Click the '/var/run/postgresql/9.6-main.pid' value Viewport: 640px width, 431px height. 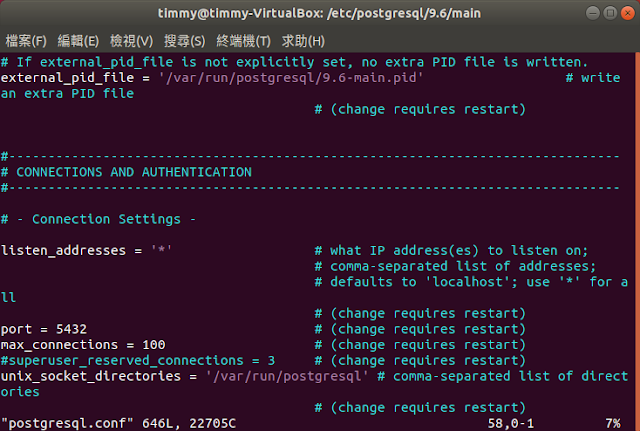(x=291, y=78)
